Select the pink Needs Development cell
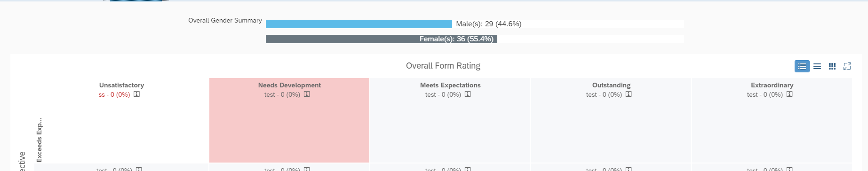 coord(289,120)
